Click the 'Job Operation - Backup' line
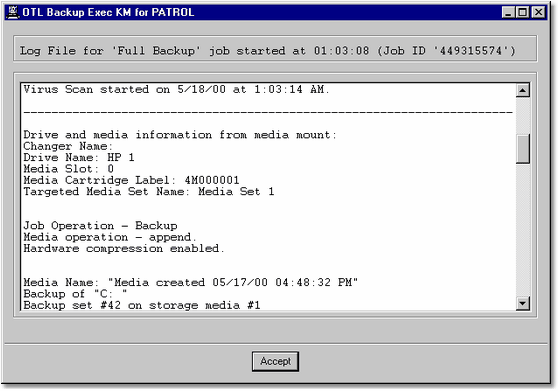The image size is (558, 391). tap(100, 226)
